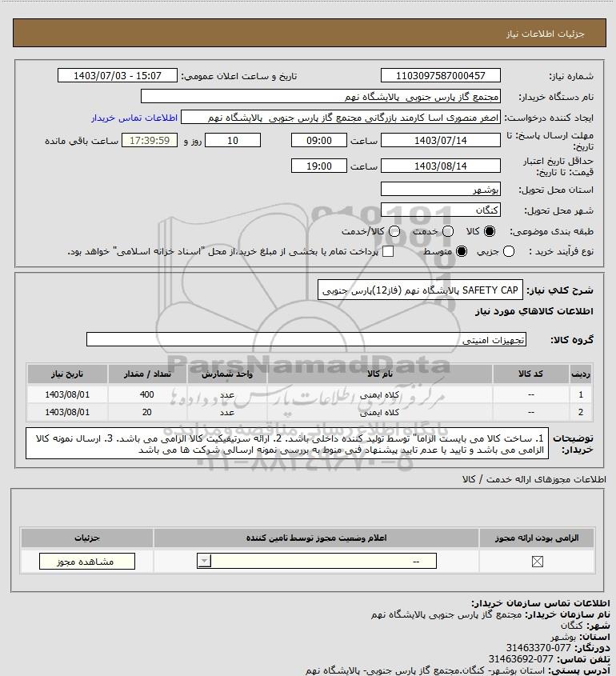The image size is (616, 676).
Task: Click the SAFETY CAP description field
Action: click(x=420, y=290)
